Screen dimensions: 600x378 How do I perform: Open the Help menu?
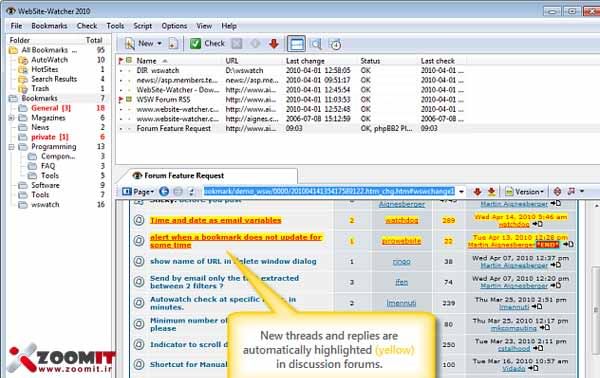[229, 26]
